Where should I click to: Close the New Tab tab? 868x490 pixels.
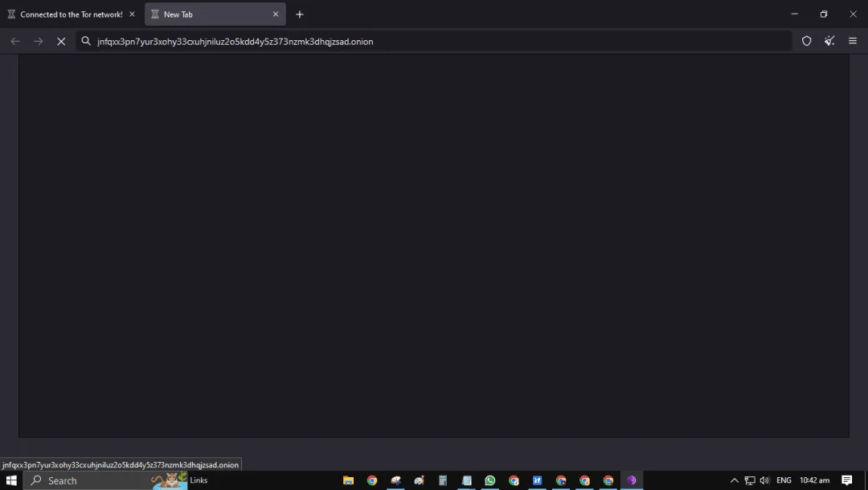pyautogui.click(x=276, y=14)
